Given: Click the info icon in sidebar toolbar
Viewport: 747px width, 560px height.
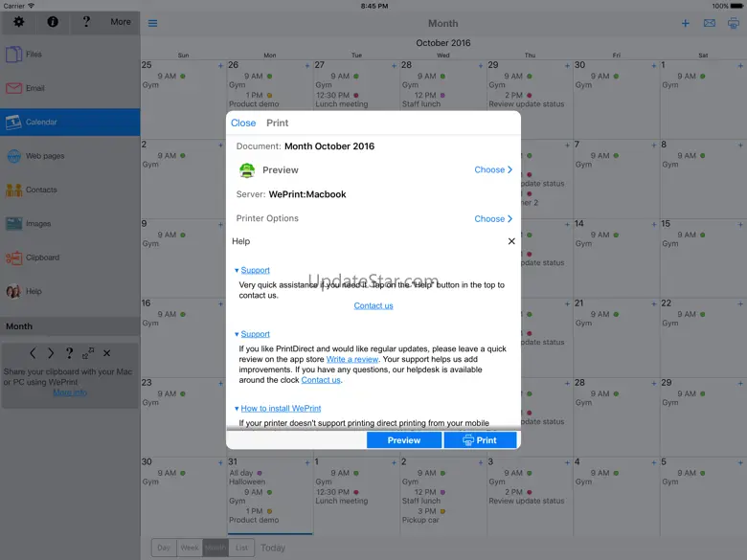Looking at the screenshot, I should click(53, 21).
